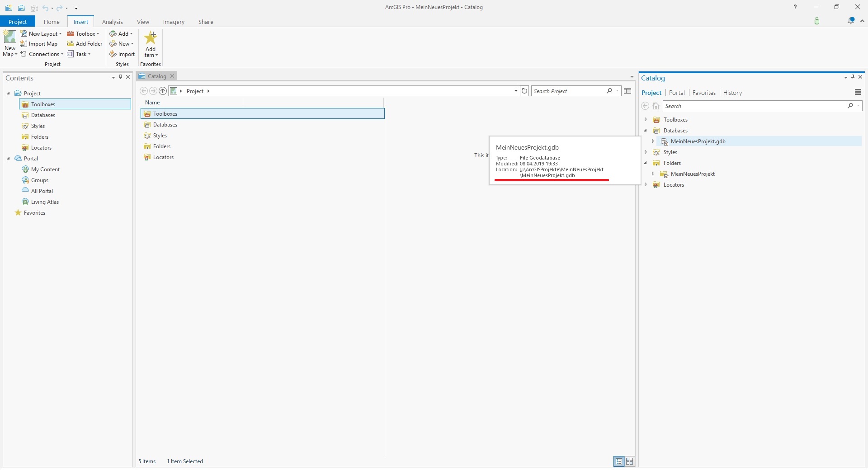Viewport: 868px width, 470px height.
Task: Click the up one level arrow icon
Action: coord(163,91)
